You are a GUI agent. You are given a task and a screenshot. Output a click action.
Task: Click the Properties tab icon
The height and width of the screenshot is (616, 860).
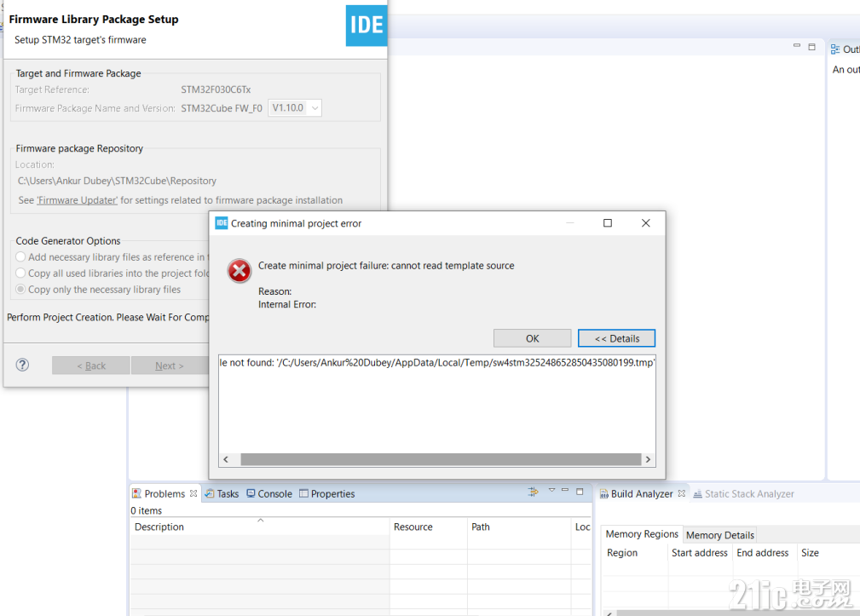[303, 493]
